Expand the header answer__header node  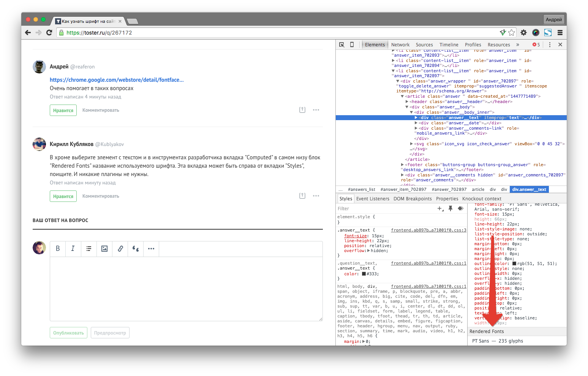point(407,102)
